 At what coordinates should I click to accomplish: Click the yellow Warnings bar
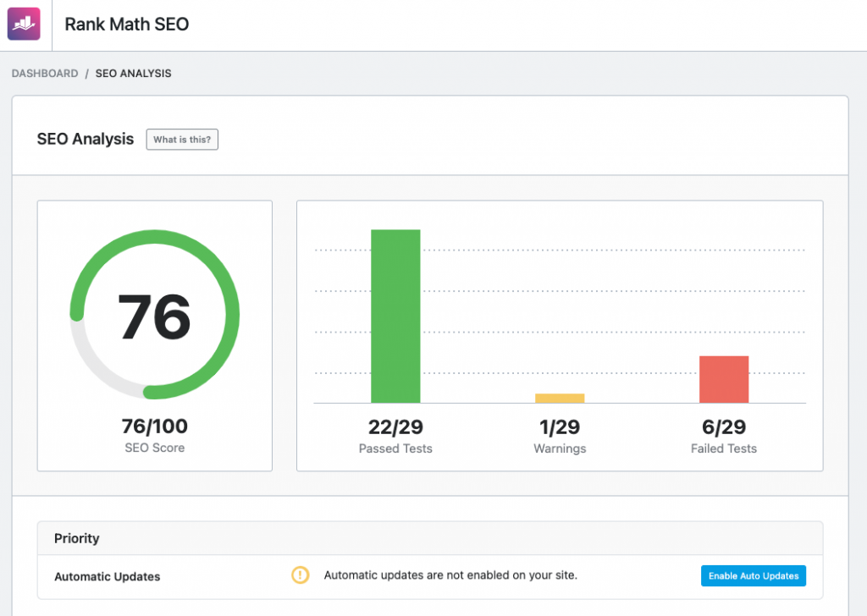pos(560,399)
